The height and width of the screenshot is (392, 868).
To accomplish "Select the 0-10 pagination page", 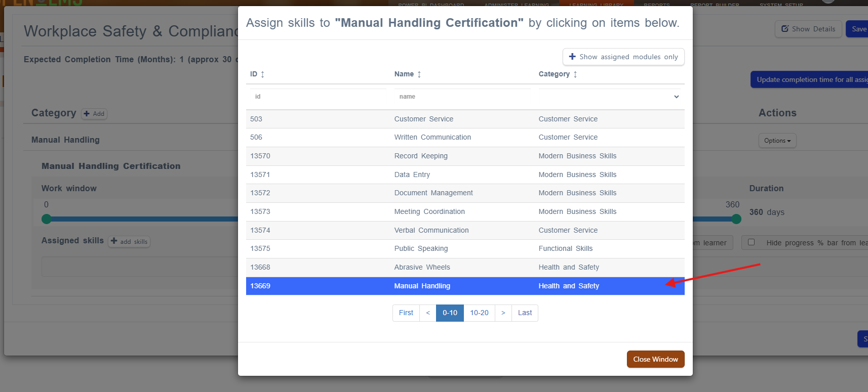I will (x=450, y=313).
